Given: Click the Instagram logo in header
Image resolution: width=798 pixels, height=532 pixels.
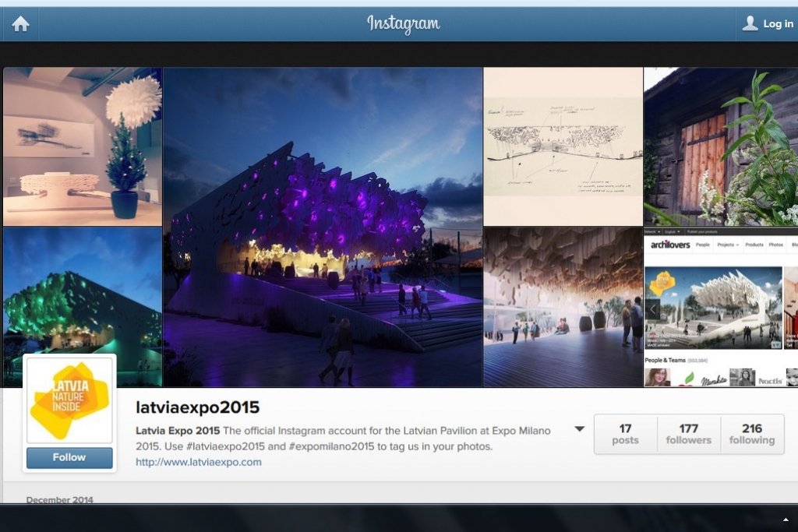Looking at the screenshot, I should (403, 24).
